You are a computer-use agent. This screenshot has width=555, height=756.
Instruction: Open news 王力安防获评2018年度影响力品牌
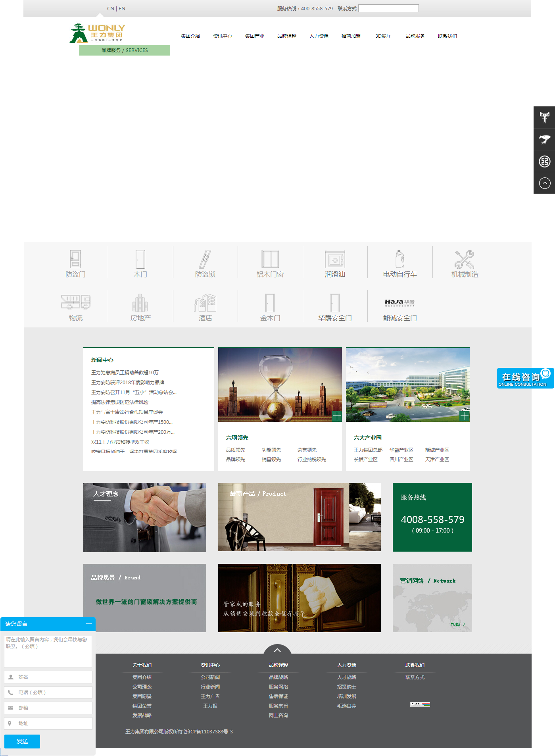128,382
